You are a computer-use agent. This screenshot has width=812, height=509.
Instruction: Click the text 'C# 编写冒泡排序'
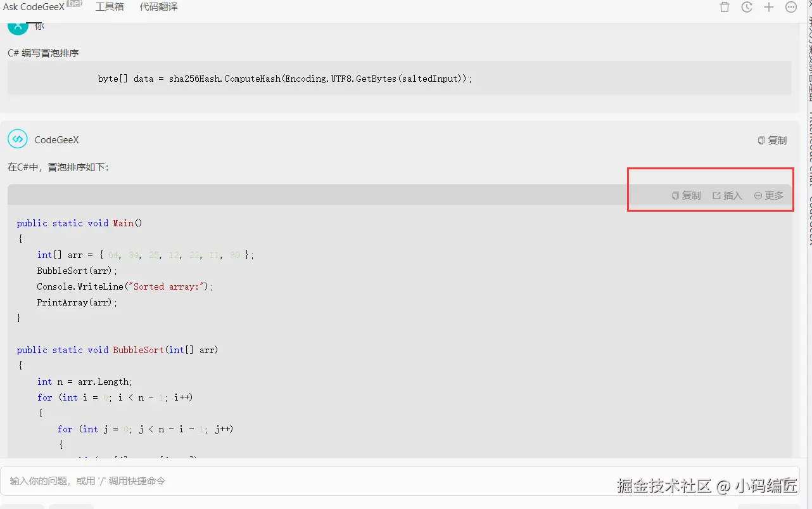pos(43,53)
